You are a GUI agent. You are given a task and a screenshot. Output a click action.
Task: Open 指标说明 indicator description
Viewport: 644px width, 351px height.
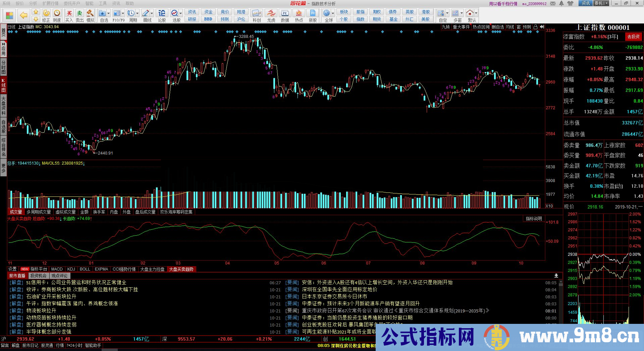534,219
